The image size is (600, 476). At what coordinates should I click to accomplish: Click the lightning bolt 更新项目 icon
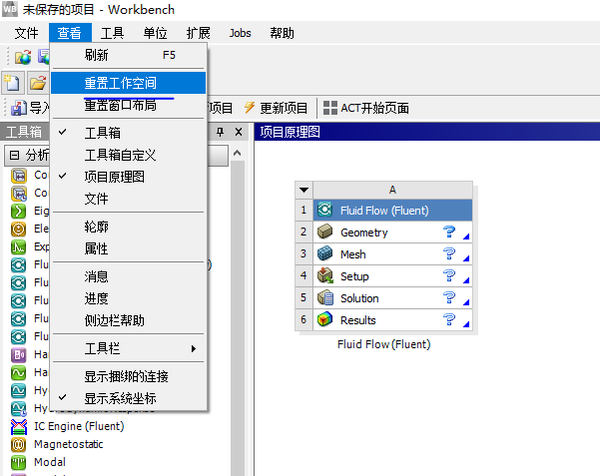click(249, 108)
